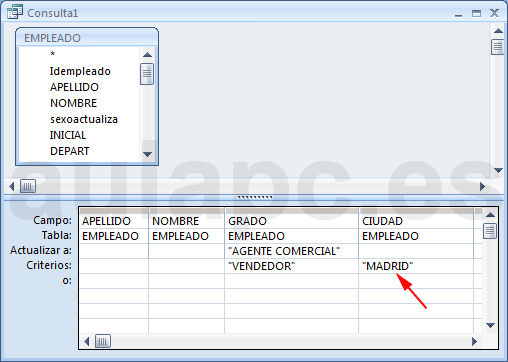Select the sexoactualiza field
The width and height of the screenshot is (508, 362).
coord(84,119)
